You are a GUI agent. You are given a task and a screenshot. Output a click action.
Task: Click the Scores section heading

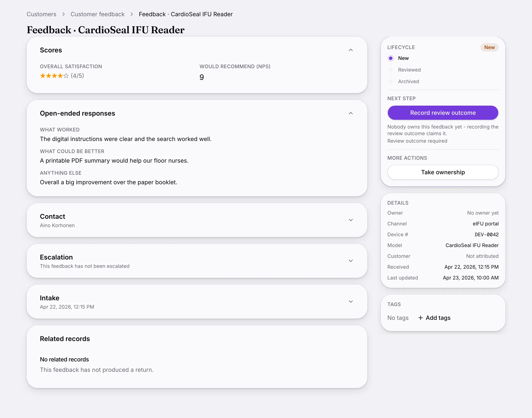(51, 50)
